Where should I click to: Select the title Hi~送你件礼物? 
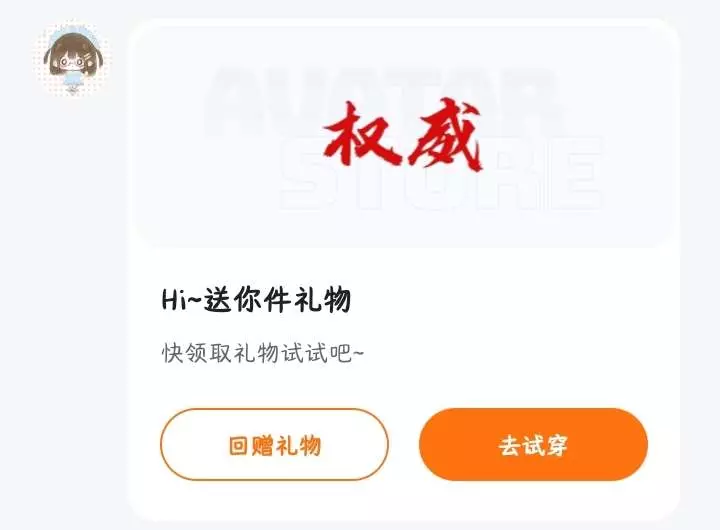coord(257,299)
